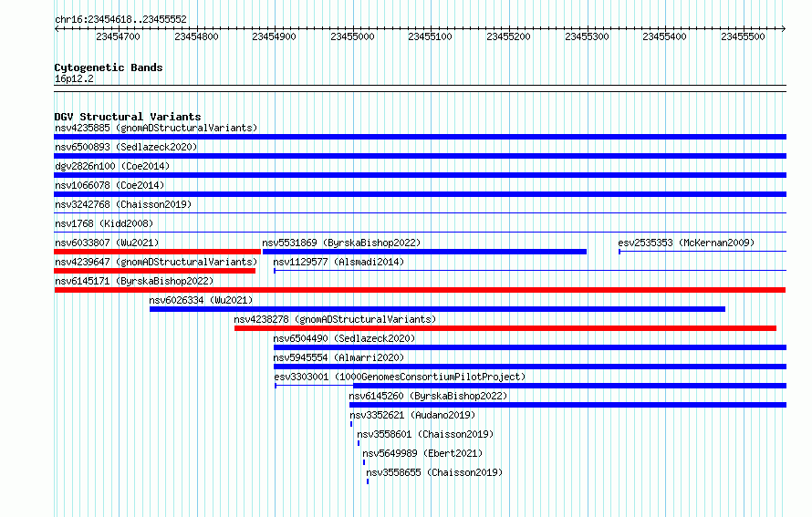Click red bar under nsv4238278
Screen dimensions: 812x517
tap(505, 328)
